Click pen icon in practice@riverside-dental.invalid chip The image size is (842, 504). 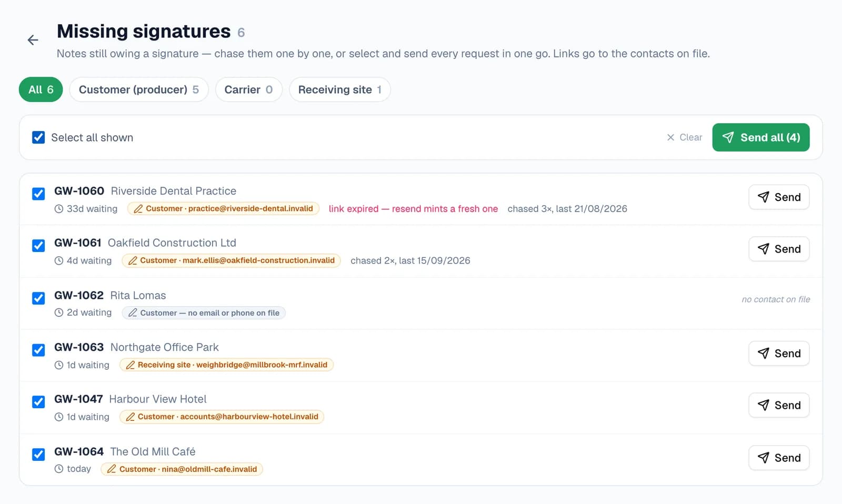click(x=138, y=209)
